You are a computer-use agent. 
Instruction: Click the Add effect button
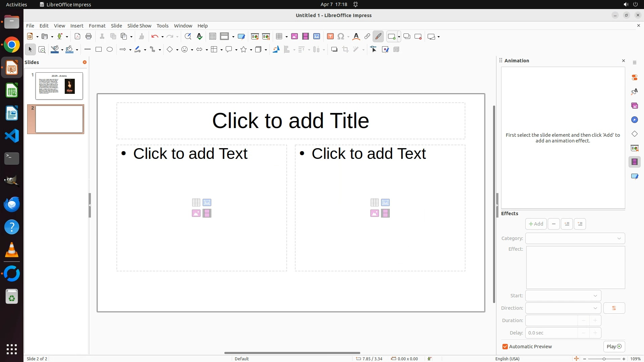pyautogui.click(x=536, y=224)
